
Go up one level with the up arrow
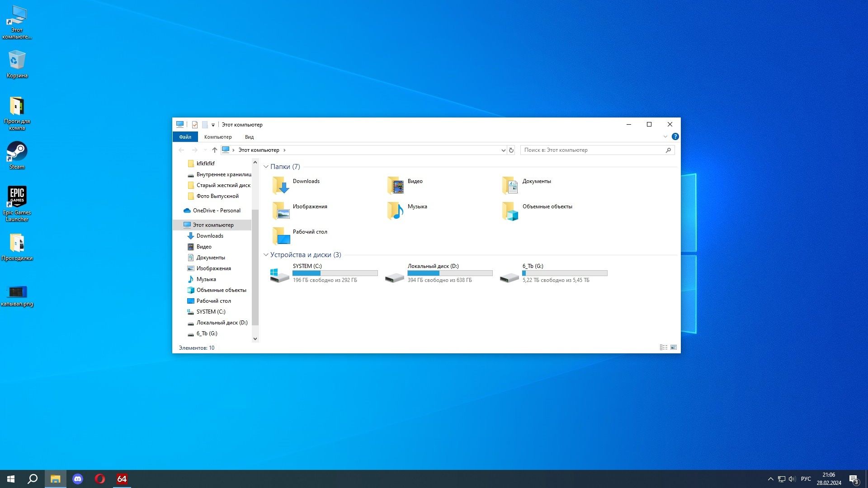coord(215,150)
